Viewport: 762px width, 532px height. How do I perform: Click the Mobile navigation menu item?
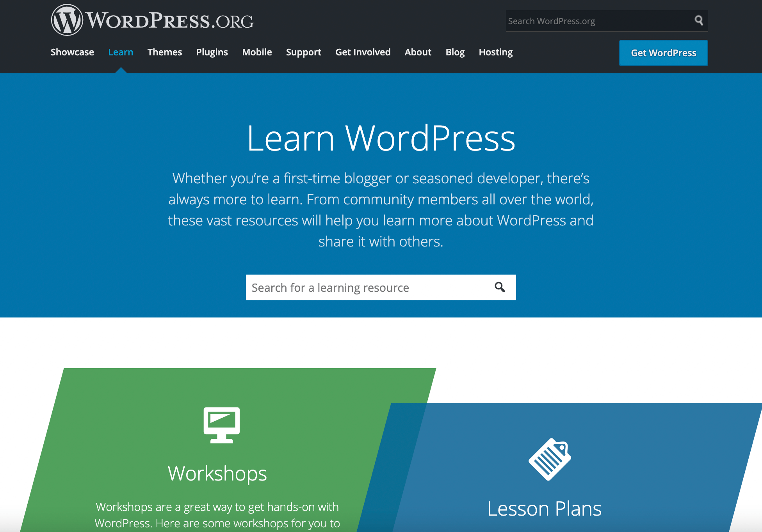(x=256, y=52)
